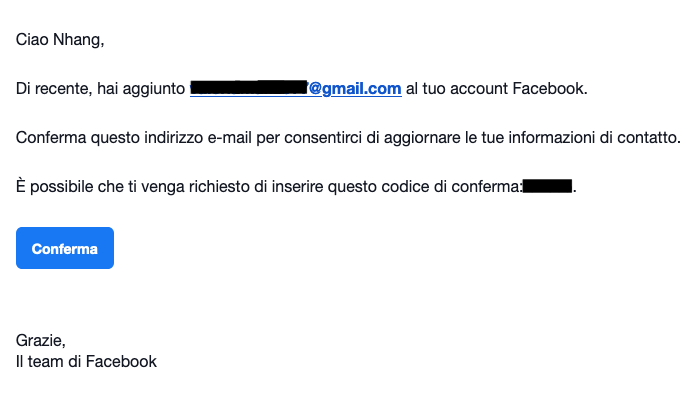Click the 'Di recente, hai aggiunto' text
This screenshot has height=399, width=695.
pyautogui.click(x=100, y=89)
